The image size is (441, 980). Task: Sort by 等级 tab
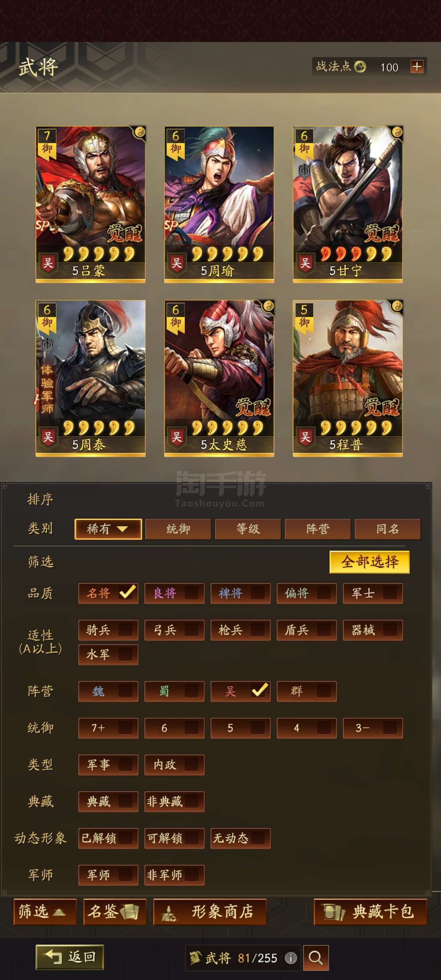tap(248, 529)
